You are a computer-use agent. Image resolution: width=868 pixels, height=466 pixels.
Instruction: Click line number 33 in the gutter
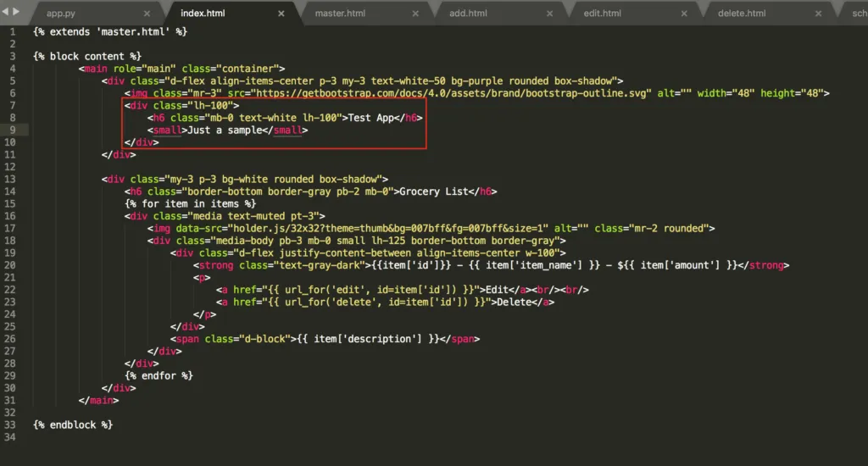(x=10, y=425)
